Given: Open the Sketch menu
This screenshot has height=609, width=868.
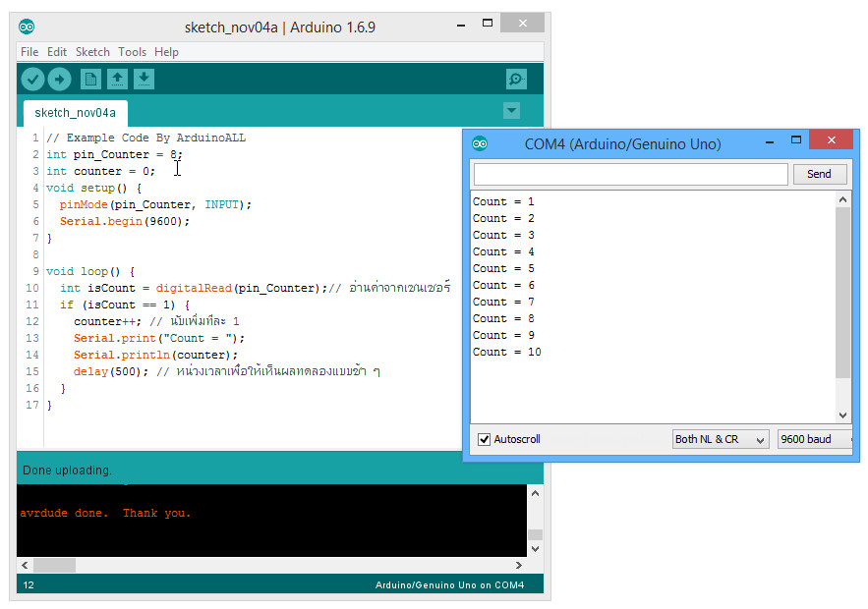Looking at the screenshot, I should point(92,52).
